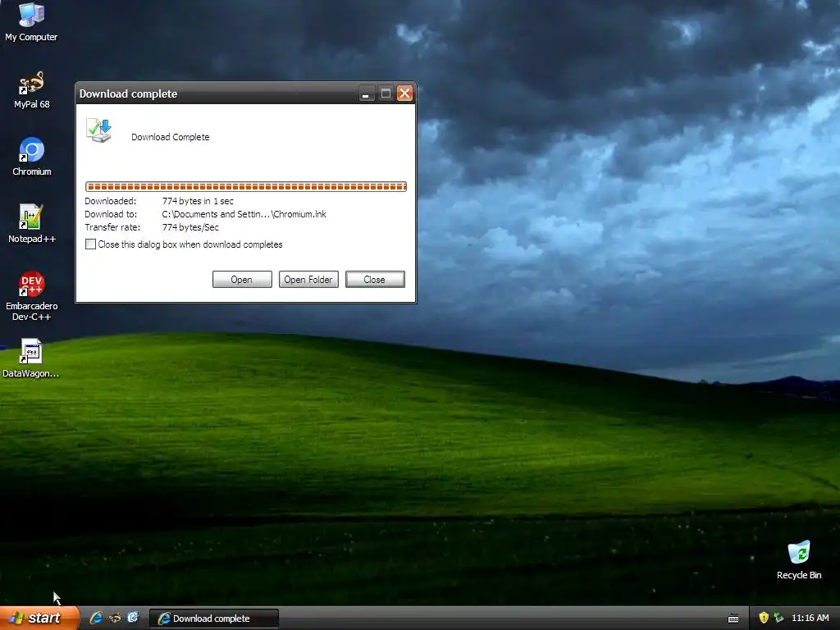This screenshot has height=630, width=840.
Task: Click the '774 bytes in 1 sec' text
Action: click(x=198, y=201)
